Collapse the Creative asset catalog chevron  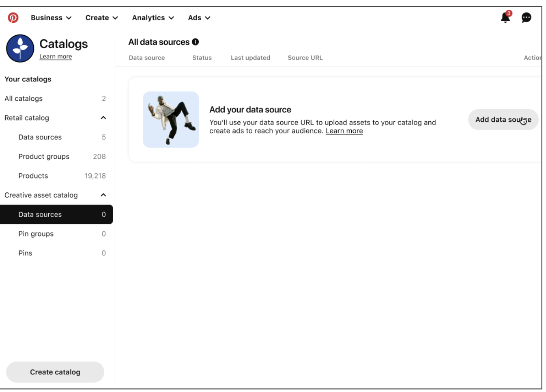103,195
